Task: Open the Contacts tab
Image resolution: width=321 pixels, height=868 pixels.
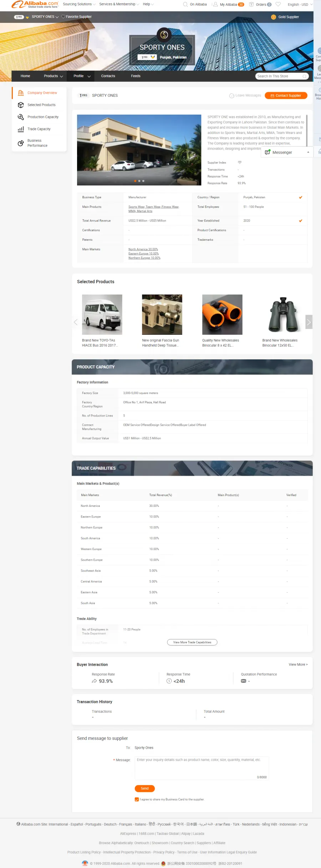Action: [x=108, y=76]
